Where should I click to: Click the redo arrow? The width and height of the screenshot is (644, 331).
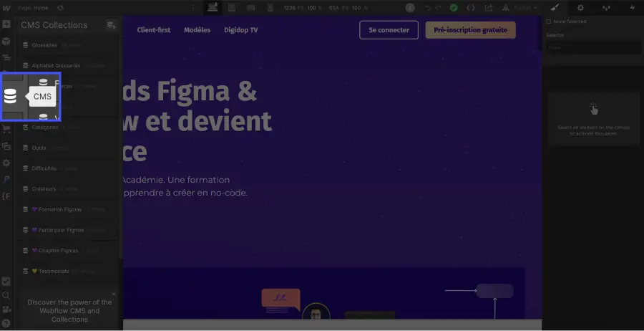[438, 8]
